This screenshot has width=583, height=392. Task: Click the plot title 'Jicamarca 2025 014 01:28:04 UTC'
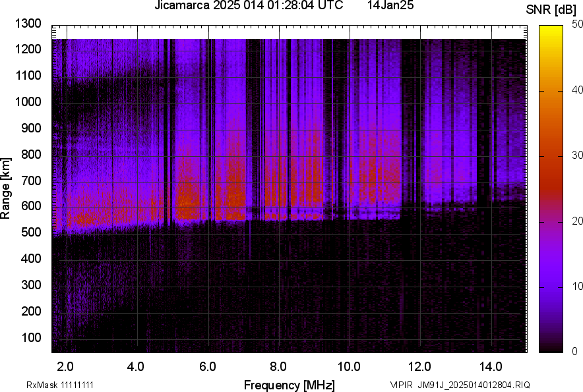(249, 5)
